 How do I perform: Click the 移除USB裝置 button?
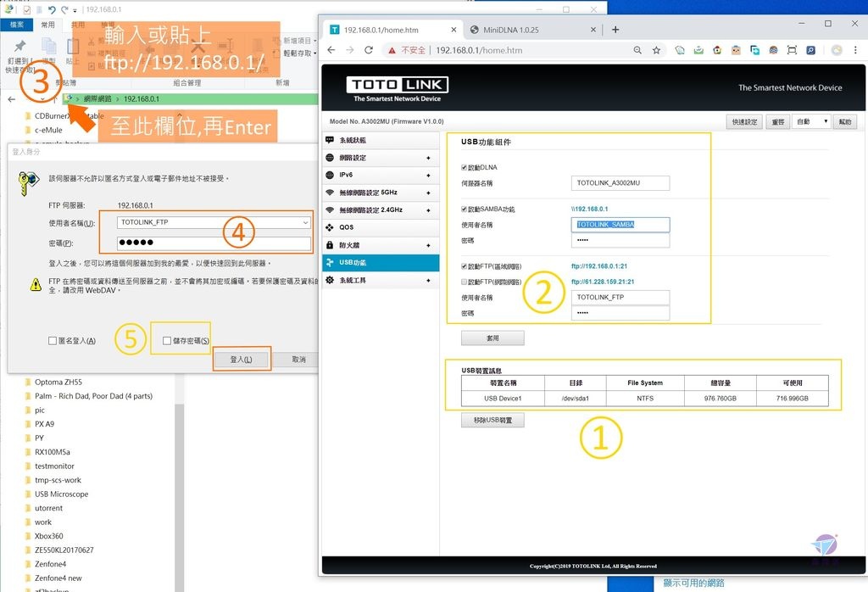492,420
